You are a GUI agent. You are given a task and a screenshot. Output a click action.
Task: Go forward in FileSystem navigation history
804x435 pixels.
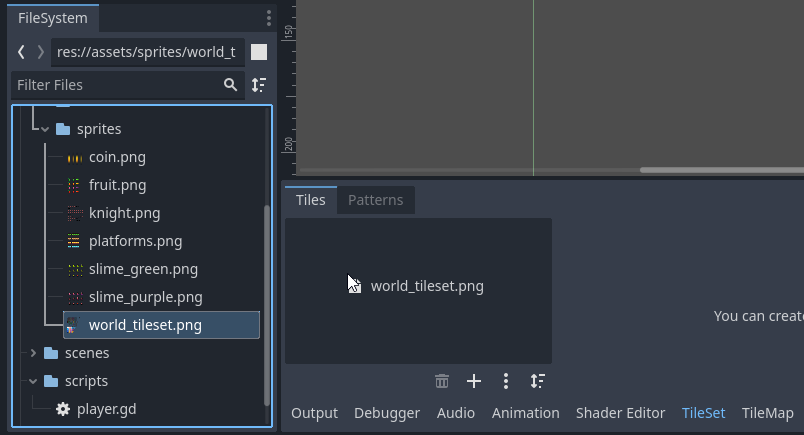point(41,52)
